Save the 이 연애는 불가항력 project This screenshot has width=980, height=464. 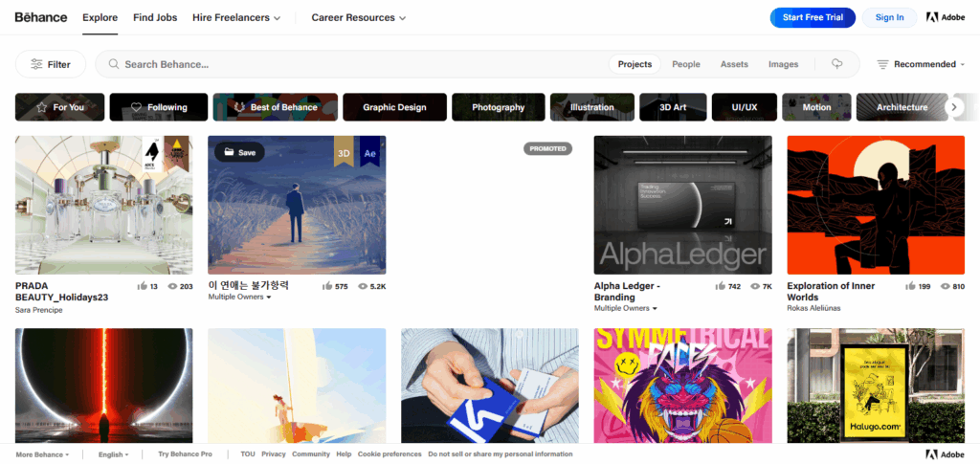click(239, 152)
